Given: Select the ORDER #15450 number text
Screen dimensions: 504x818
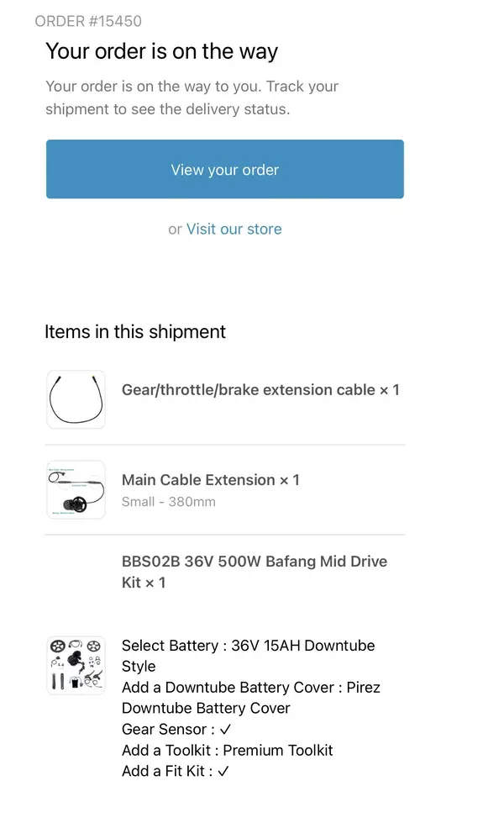Looking at the screenshot, I should click(88, 21).
